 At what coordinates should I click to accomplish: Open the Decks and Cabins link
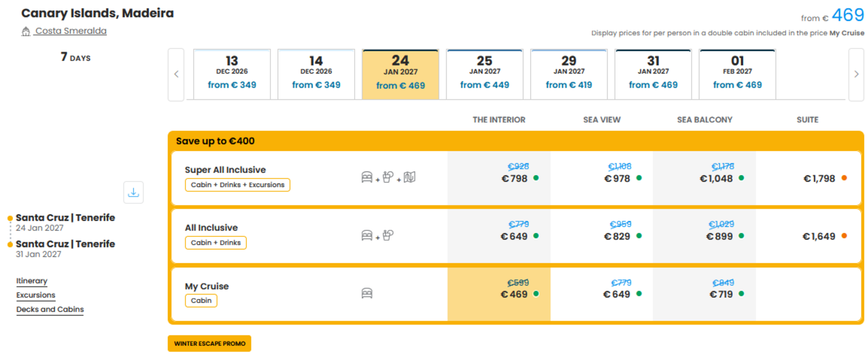point(50,309)
